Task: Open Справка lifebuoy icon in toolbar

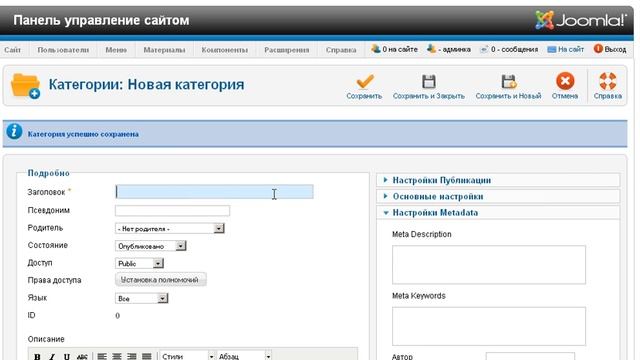Action: click(x=608, y=81)
